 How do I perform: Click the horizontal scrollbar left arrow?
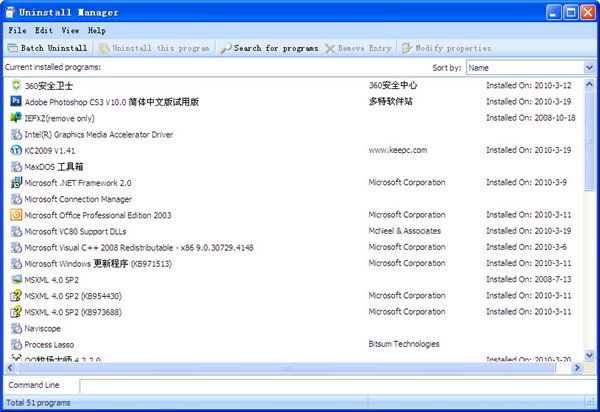[10, 368]
